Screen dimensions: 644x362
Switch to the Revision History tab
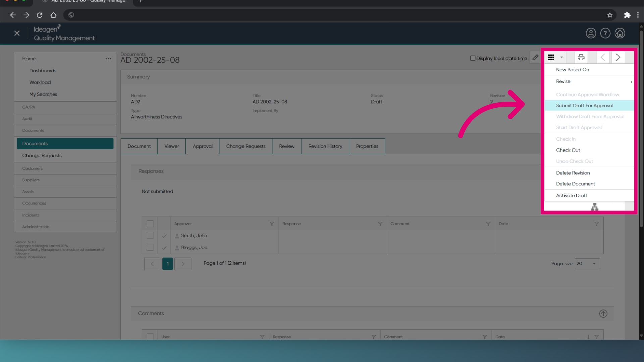click(x=325, y=146)
